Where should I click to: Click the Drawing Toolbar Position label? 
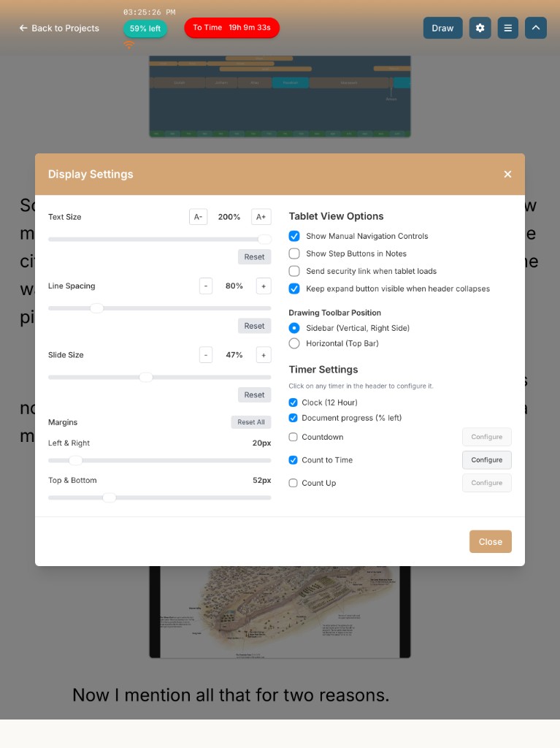click(x=335, y=313)
